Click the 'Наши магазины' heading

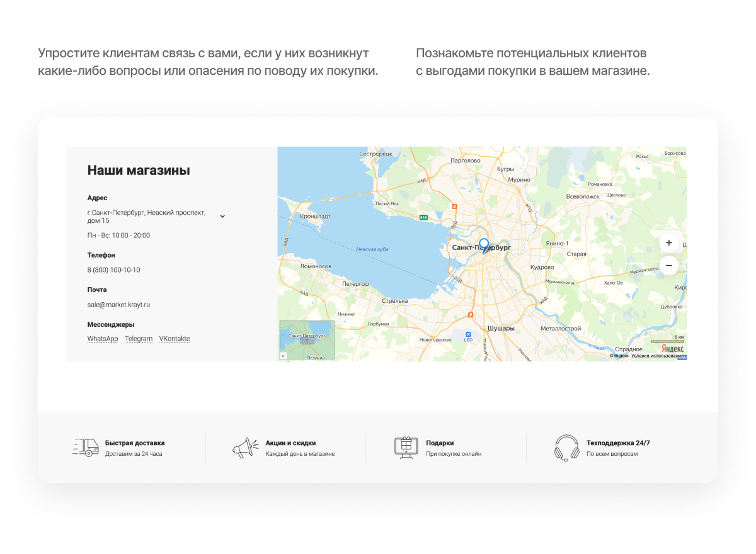pyautogui.click(x=139, y=170)
